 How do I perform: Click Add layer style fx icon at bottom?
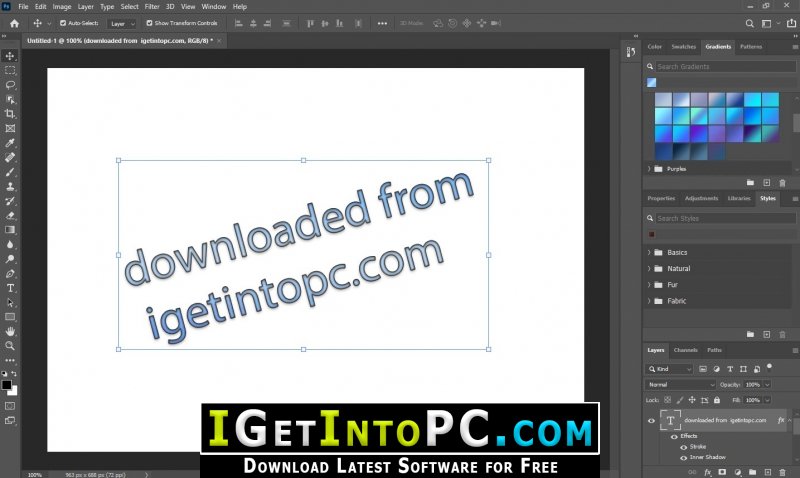708,472
